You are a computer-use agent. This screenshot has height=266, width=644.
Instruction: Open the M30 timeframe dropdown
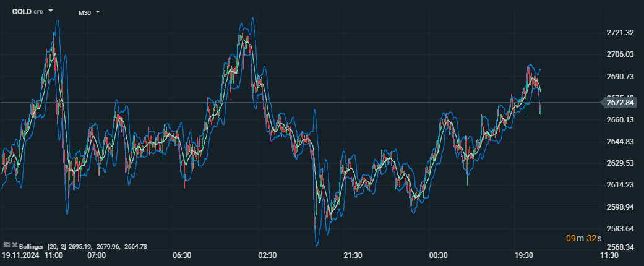coord(98,12)
